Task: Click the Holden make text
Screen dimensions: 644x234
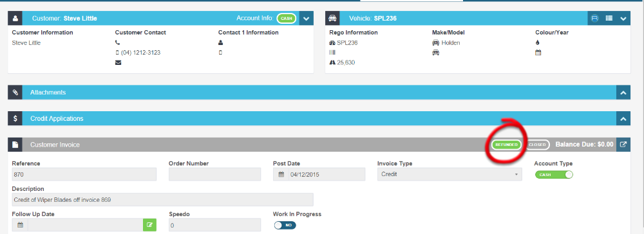Action: (x=451, y=42)
